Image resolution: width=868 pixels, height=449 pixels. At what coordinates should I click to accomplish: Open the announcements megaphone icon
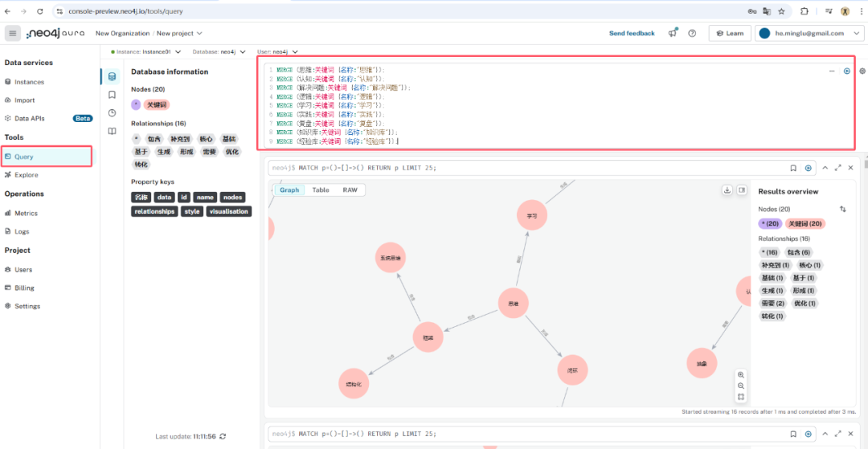tap(673, 33)
